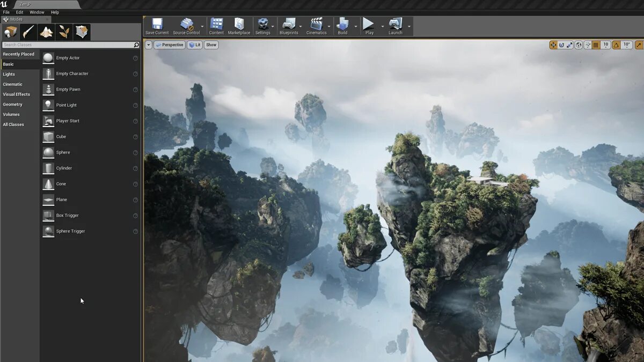Open Landscape mode mountain icon
The width and height of the screenshot is (644, 362).
pyautogui.click(x=46, y=32)
